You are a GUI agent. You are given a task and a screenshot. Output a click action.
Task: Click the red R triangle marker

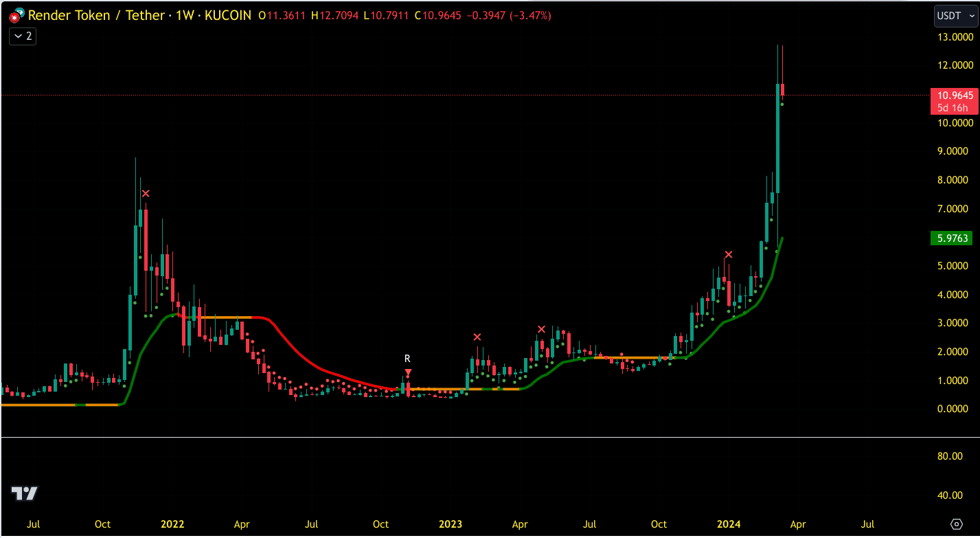coord(408,372)
